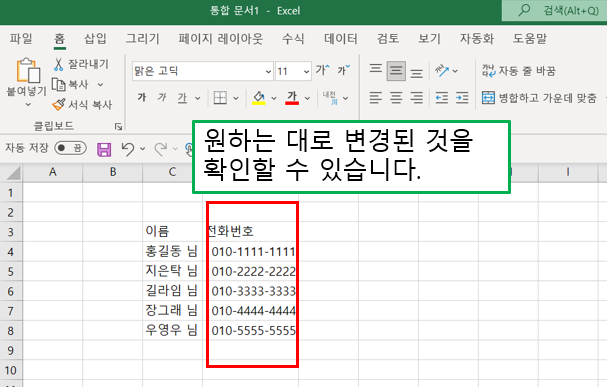Increase font size with 가^ icon
The image size is (607, 387).
click(x=322, y=70)
